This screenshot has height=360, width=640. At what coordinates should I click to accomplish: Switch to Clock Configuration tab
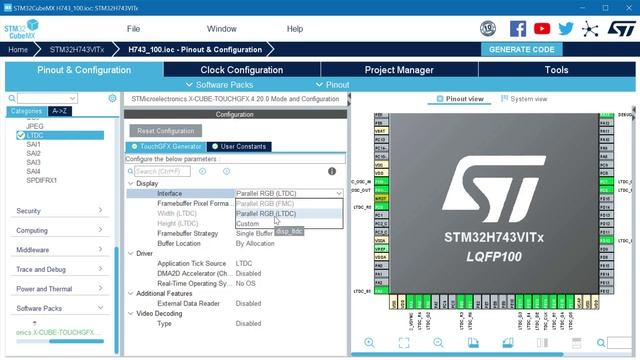tap(242, 70)
